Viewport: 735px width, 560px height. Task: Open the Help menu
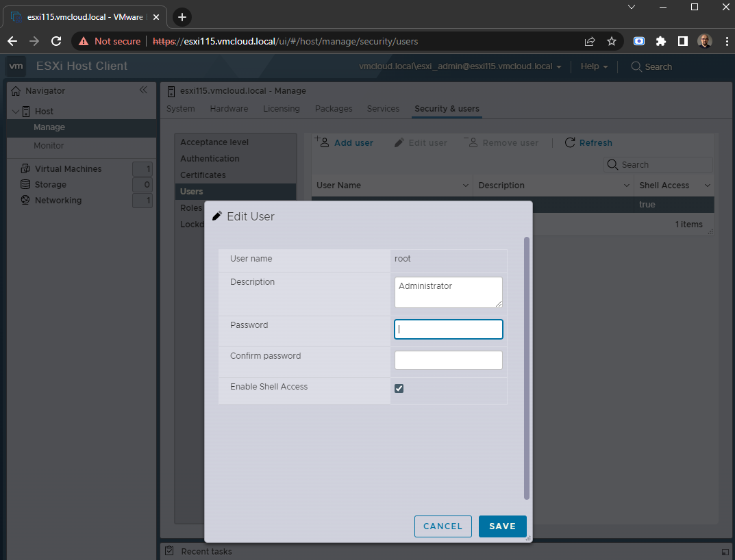click(593, 66)
